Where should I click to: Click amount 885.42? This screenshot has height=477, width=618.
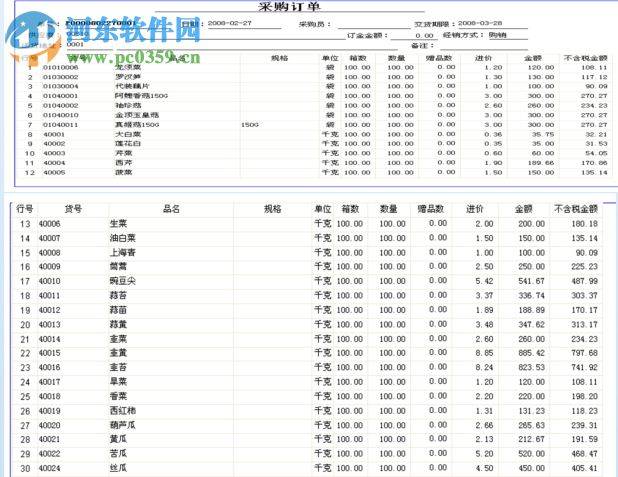(x=531, y=353)
